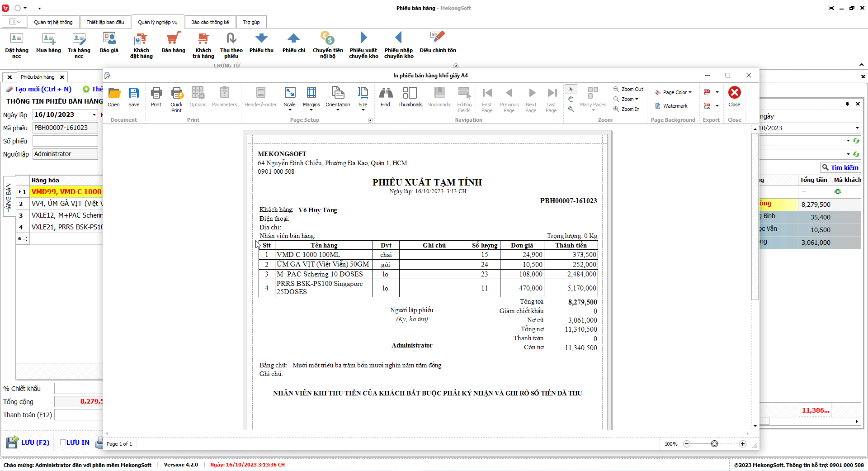Open the Ngày lập date dropdown
Viewport: 868px width, 471px height.
[94, 115]
